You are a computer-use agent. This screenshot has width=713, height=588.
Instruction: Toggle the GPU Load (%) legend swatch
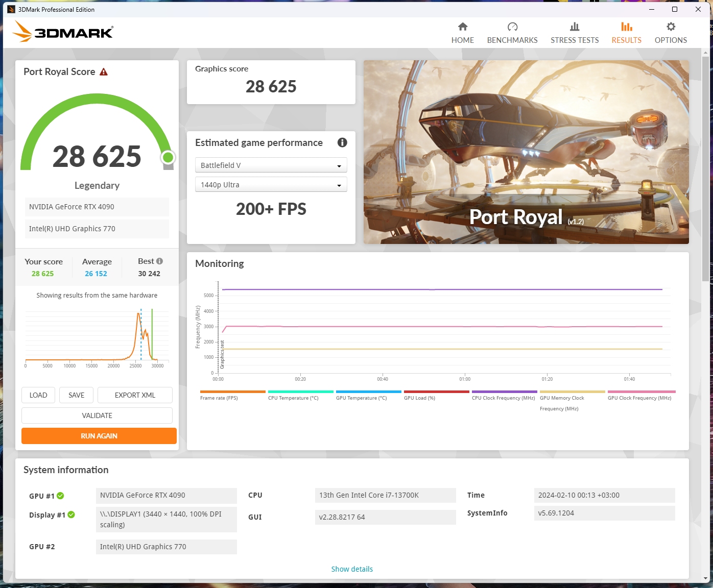click(x=436, y=392)
